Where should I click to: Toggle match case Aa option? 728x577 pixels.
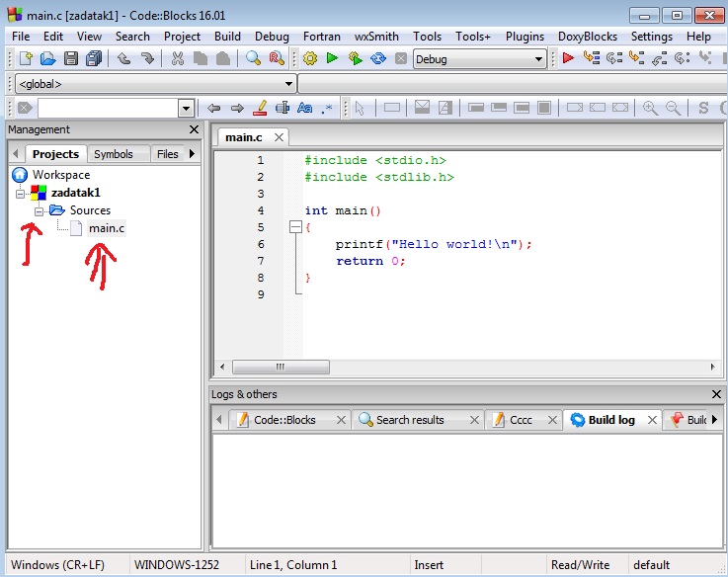(x=304, y=109)
